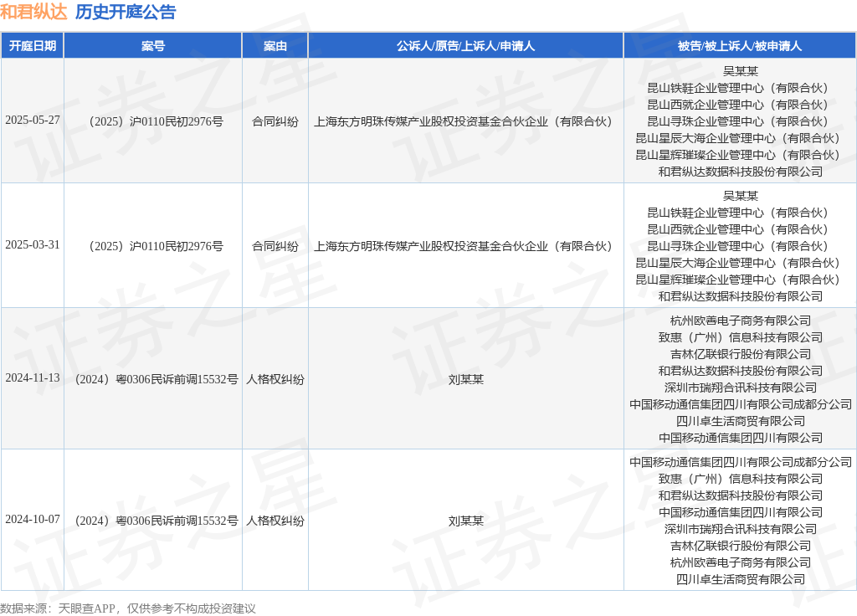The image size is (857, 616).
Task: Click "吉林亿联银行股份有限公司" in the 2024-10-07 row
Action: click(740, 546)
